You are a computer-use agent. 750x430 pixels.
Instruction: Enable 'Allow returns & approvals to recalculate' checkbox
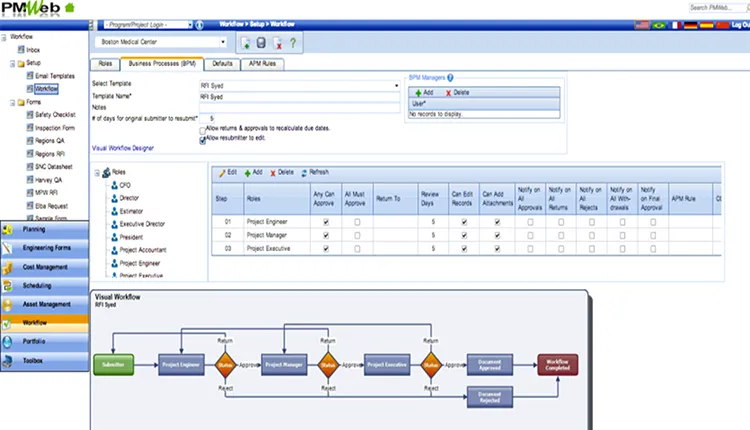coord(203,129)
